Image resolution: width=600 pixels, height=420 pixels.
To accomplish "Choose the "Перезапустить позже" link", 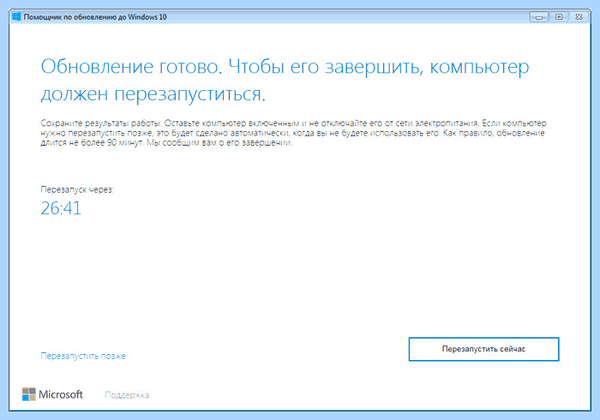I will pyautogui.click(x=83, y=356).
